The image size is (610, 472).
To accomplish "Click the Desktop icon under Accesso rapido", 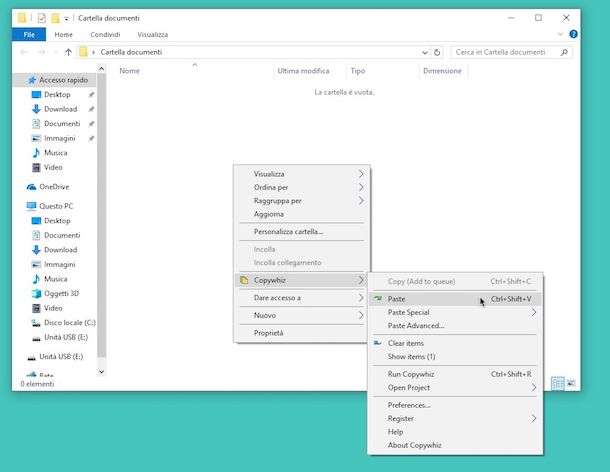I will click(36, 95).
